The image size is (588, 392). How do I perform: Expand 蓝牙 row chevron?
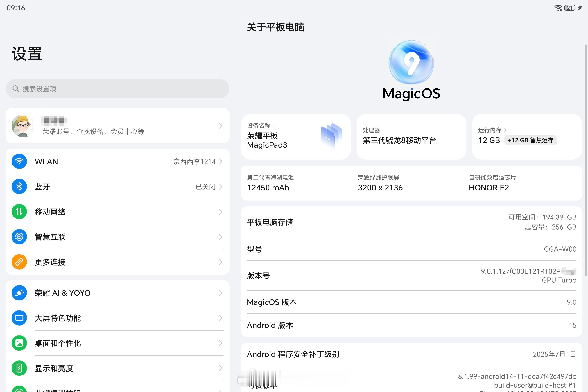click(220, 186)
